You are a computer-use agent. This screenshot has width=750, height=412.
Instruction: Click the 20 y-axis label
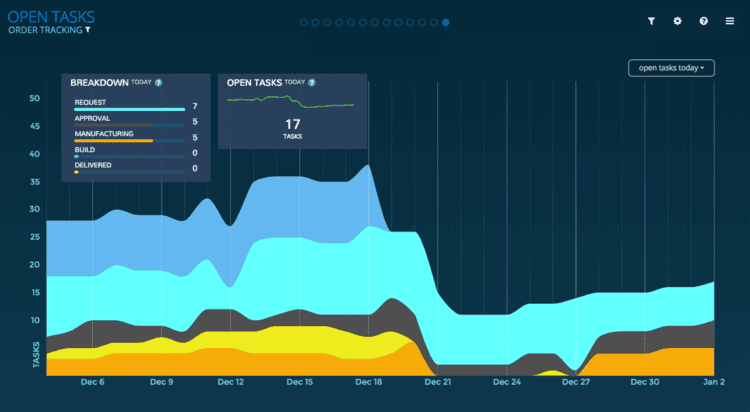point(34,265)
